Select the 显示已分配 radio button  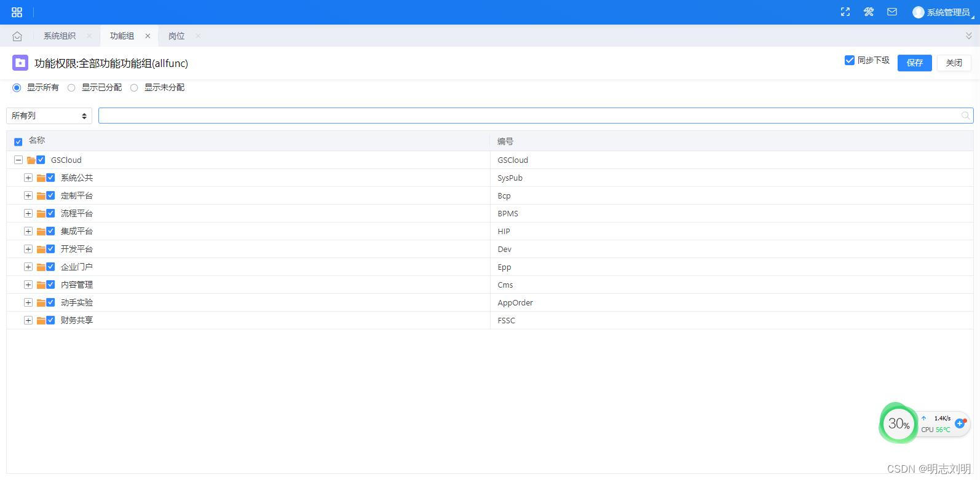click(x=71, y=88)
